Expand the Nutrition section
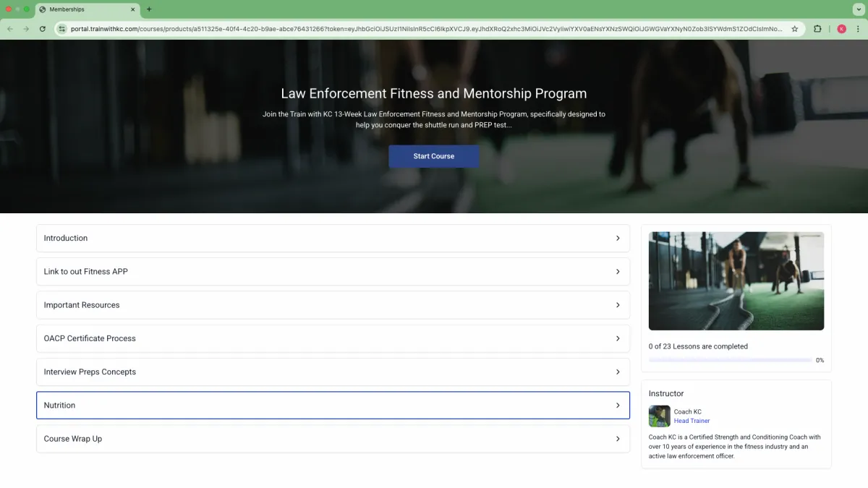This screenshot has height=488, width=868. pyautogui.click(x=333, y=405)
